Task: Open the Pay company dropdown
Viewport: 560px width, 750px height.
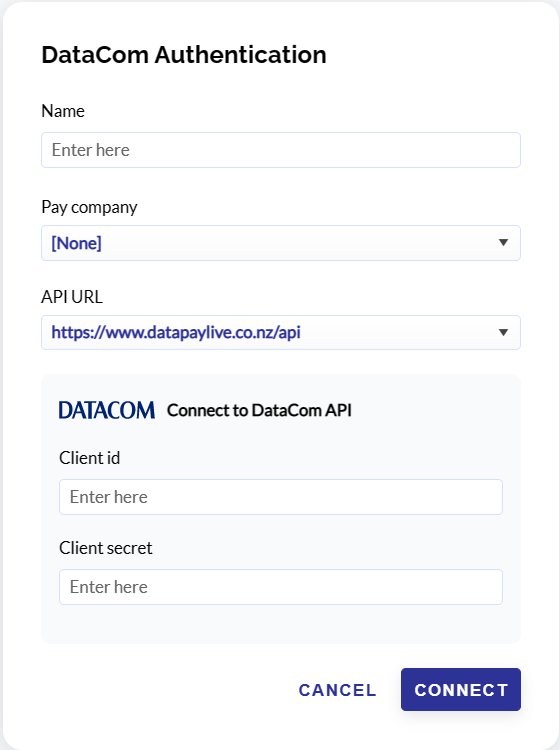Action: click(281, 243)
